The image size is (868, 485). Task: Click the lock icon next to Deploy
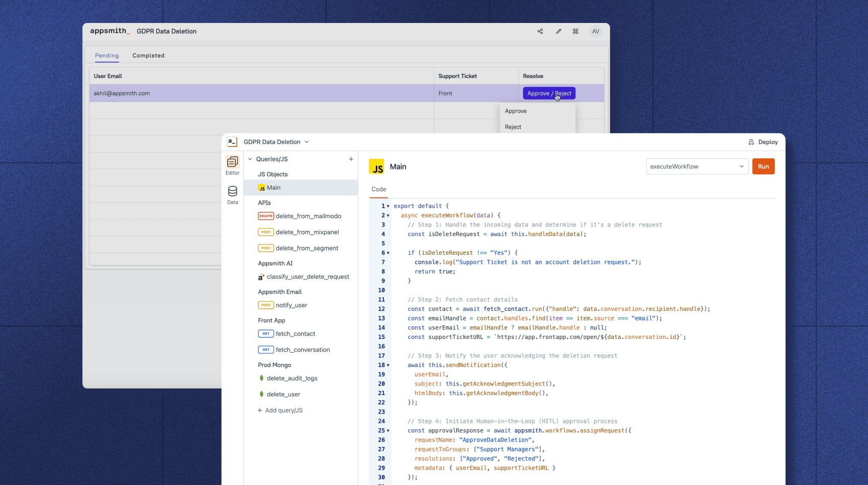pyautogui.click(x=750, y=142)
